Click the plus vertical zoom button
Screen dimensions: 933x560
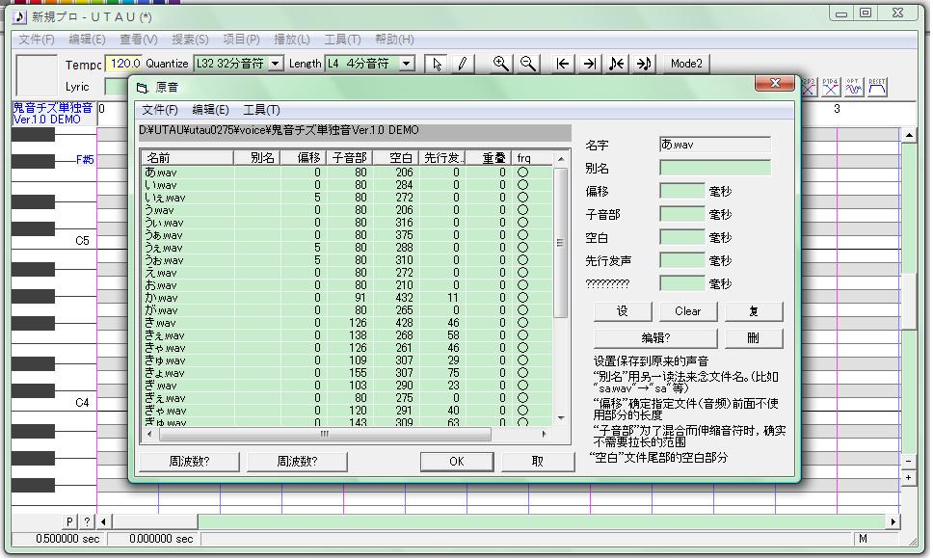(908, 478)
